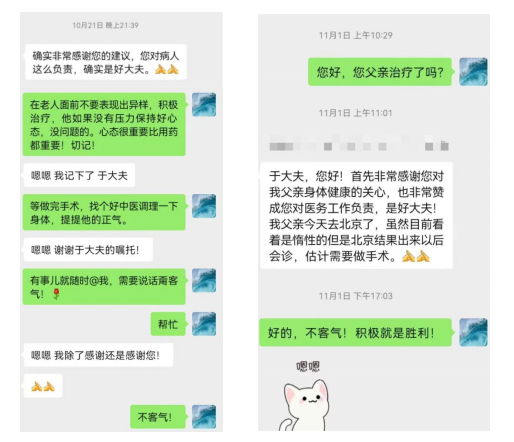Screen dimensions: 514x442
Task: Tap the 11月1日 下午17:03 timestamp
Action: (x=355, y=296)
